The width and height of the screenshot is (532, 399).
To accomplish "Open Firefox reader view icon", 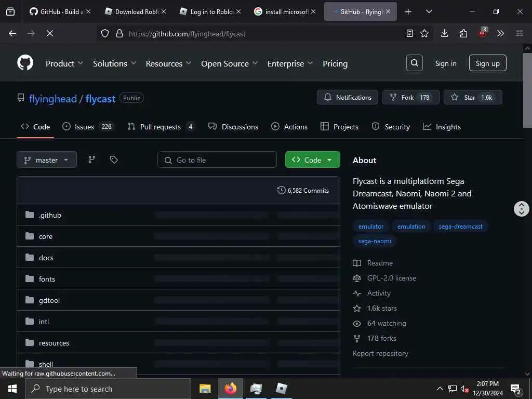I will pyautogui.click(x=410, y=33).
